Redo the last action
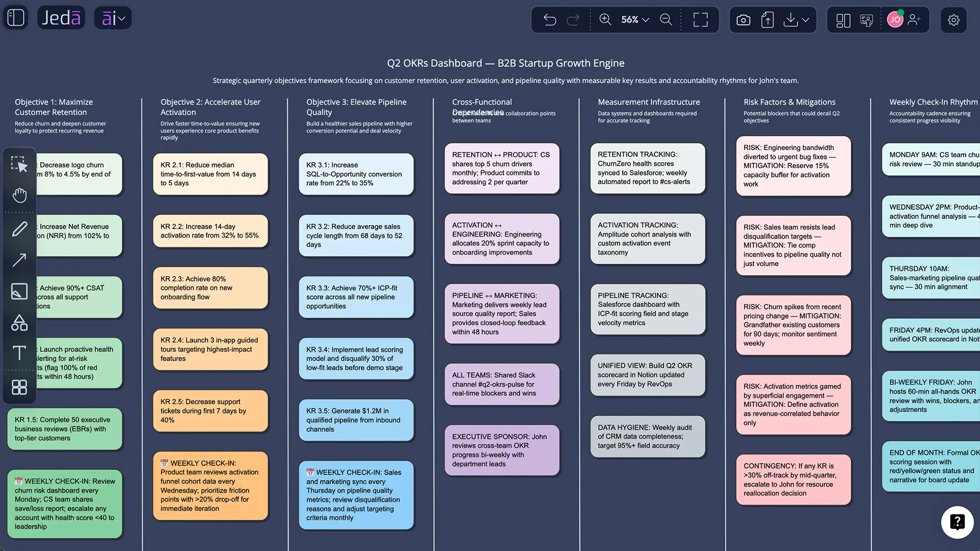 573,20
